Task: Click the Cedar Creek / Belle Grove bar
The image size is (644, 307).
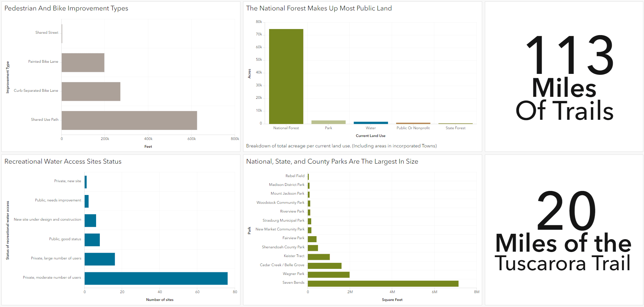Action: pyautogui.click(x=324, y=266)
